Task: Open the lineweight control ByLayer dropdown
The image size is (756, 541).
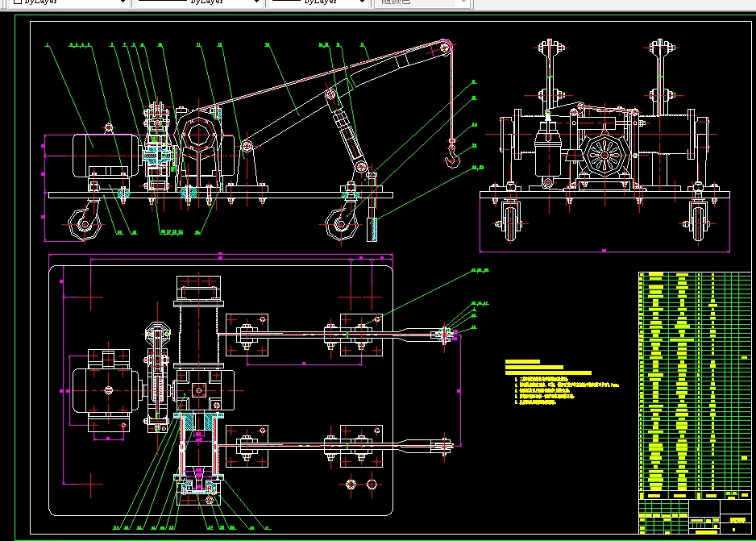Action: point(318,2)
